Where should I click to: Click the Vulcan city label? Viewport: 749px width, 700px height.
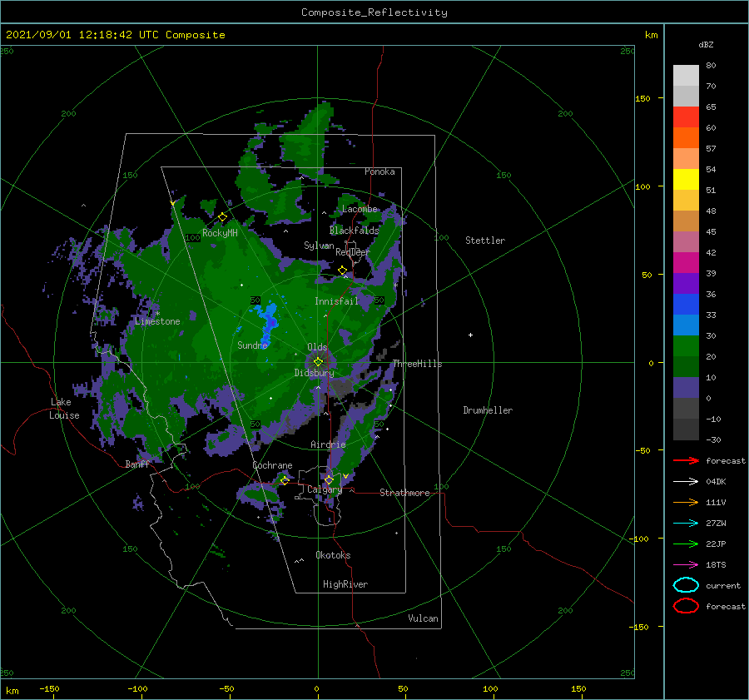tap(424, 618)
